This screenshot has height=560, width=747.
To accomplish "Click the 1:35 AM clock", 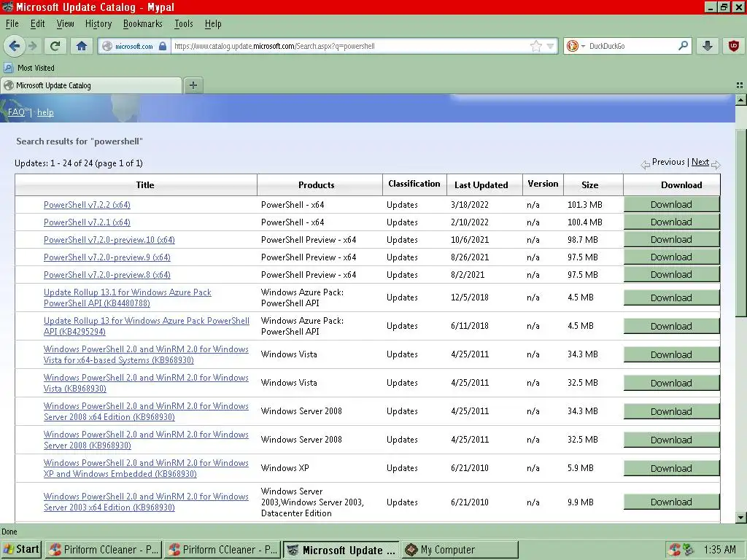I will (x=719, y=550).
